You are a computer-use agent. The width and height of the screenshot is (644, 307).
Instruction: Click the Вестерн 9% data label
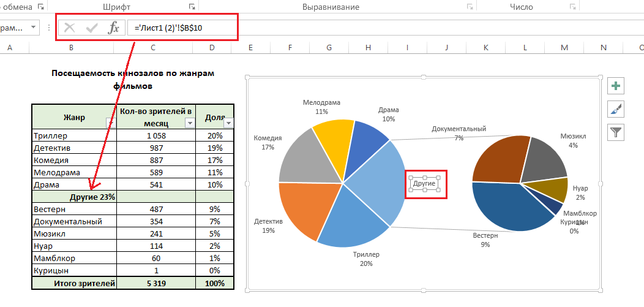(x=485, y=240)
